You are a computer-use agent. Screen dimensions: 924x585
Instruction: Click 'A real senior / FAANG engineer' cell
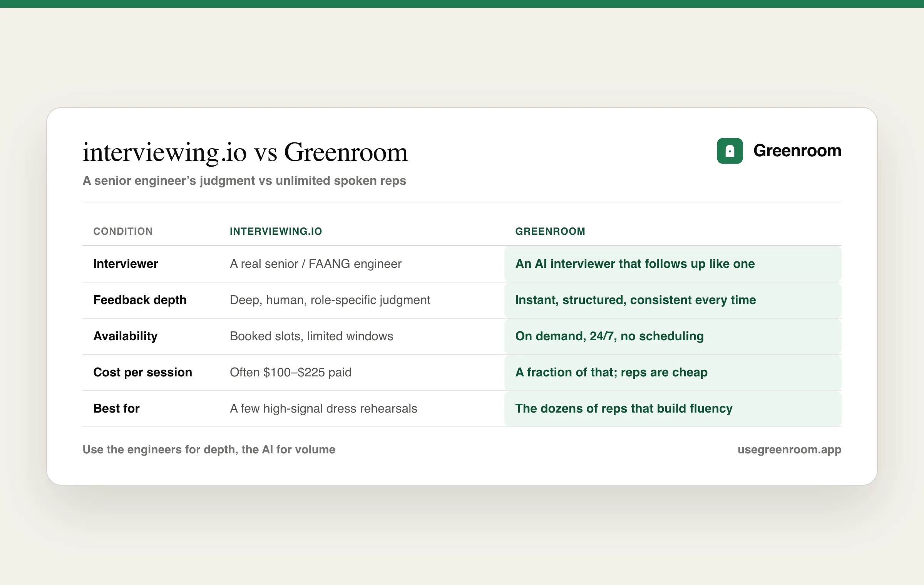pyautogui.click(x=316, y=264)
